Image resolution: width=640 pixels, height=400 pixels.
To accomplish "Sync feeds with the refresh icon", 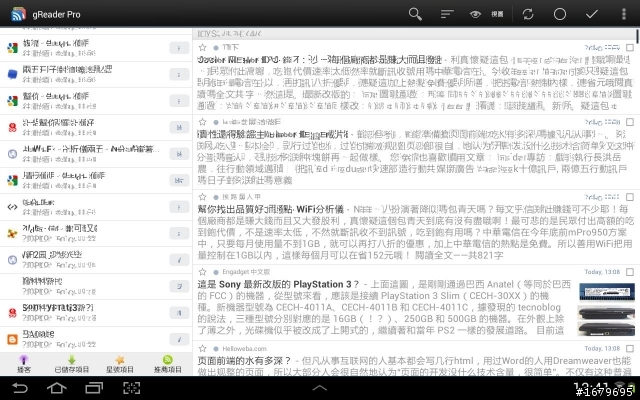I will 528,14.
